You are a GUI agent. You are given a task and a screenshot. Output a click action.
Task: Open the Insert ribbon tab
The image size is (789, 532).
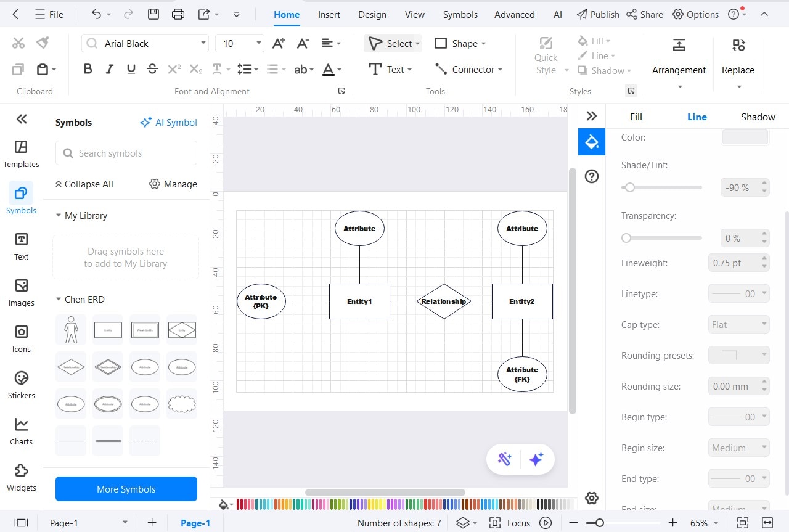[x=329, y=14]
